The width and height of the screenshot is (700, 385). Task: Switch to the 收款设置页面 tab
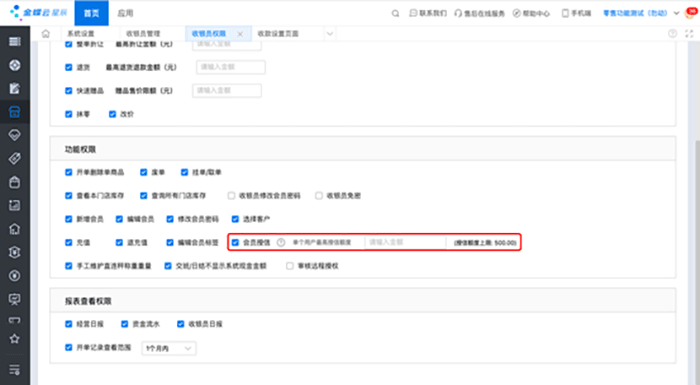pos(278,34)
